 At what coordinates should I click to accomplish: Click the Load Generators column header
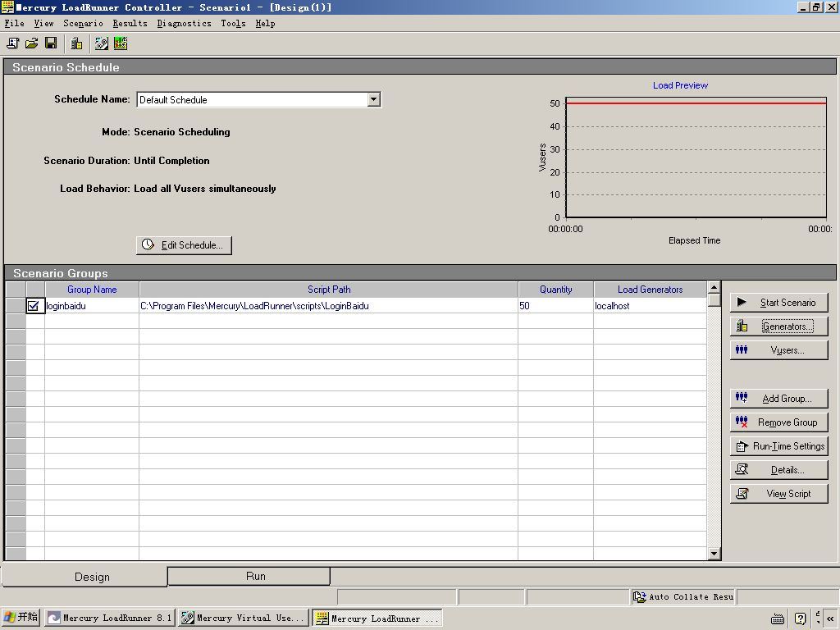click(x=651, y=290)
